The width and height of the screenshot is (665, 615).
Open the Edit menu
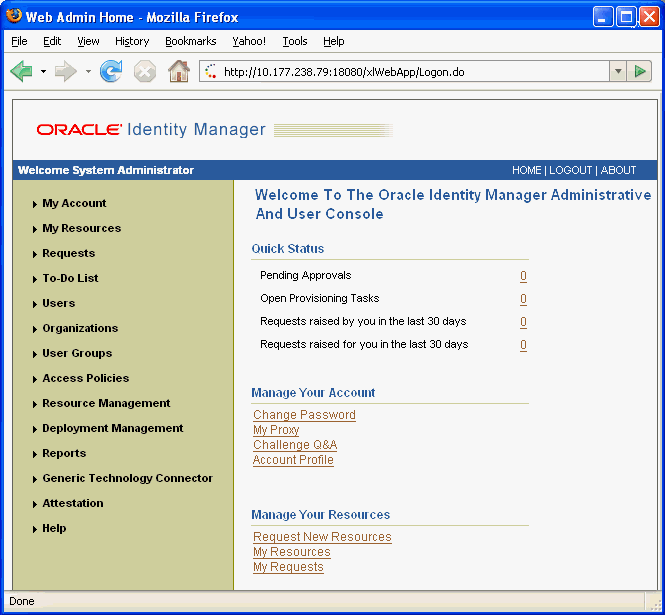[x=52, y=41]
